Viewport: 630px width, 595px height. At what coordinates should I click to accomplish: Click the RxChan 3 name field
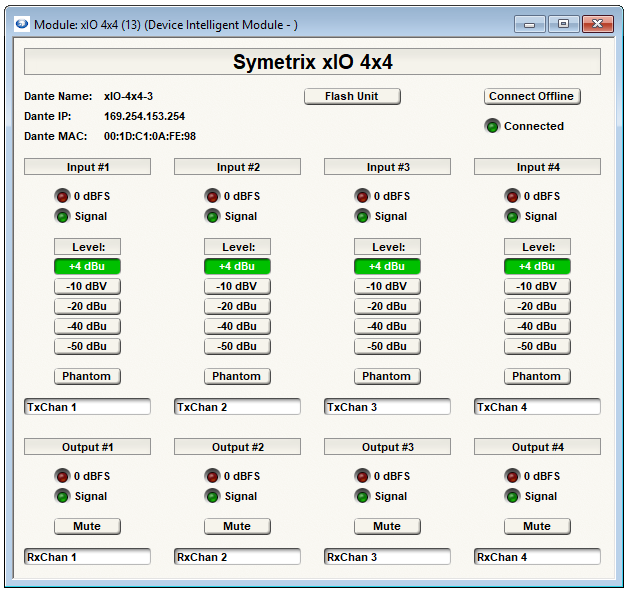pos(387,557)
